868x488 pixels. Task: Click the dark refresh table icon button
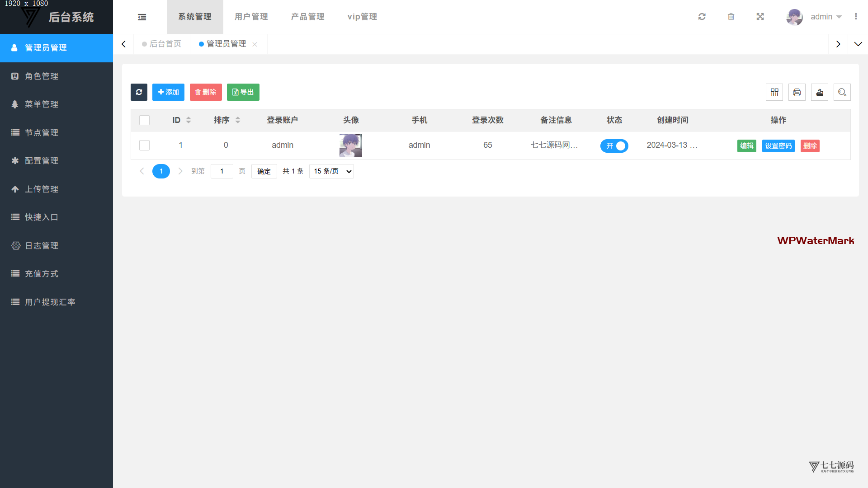tap(139, 92)
